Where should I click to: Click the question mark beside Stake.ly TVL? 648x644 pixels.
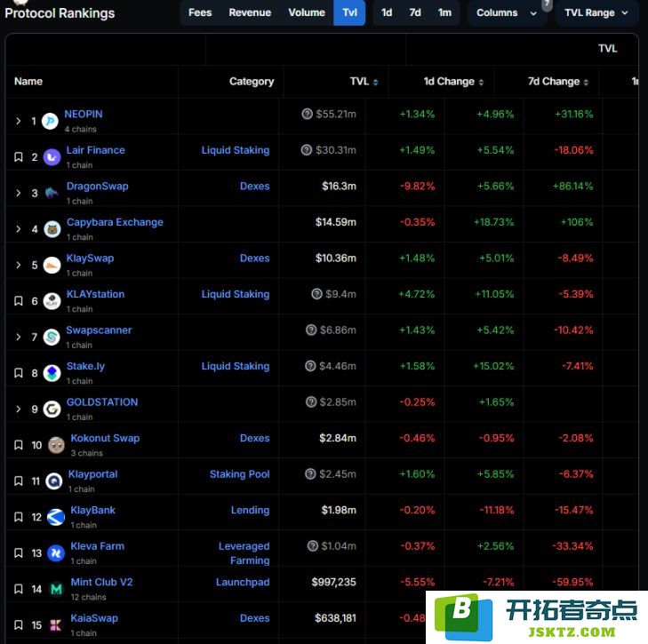pyautogui.click(x=310, y=366)
